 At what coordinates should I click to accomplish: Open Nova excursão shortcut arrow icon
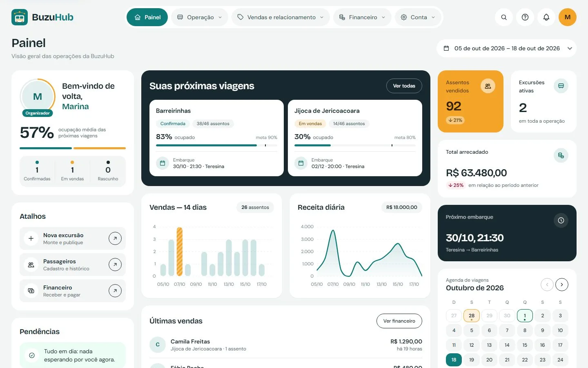click(x=115, y=238)
